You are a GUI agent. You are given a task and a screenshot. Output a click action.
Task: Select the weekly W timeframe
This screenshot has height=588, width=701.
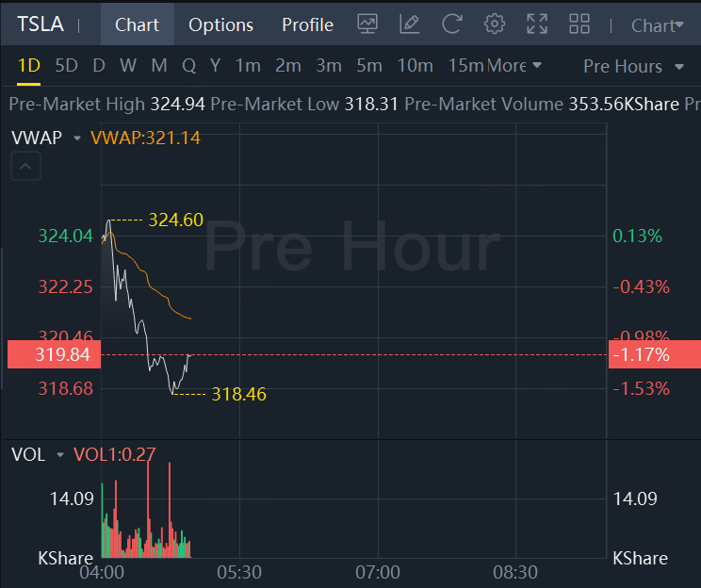(x=128, y=66)
